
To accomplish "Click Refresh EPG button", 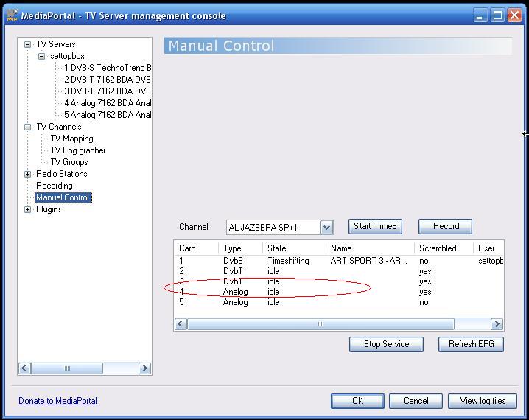I will pyautogui.click(x=471, y=344).
